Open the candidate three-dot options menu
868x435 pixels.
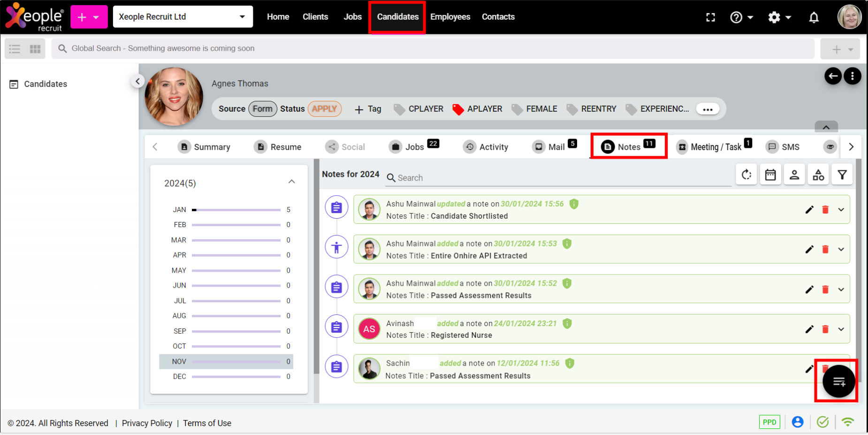click(x=853, y=76)
